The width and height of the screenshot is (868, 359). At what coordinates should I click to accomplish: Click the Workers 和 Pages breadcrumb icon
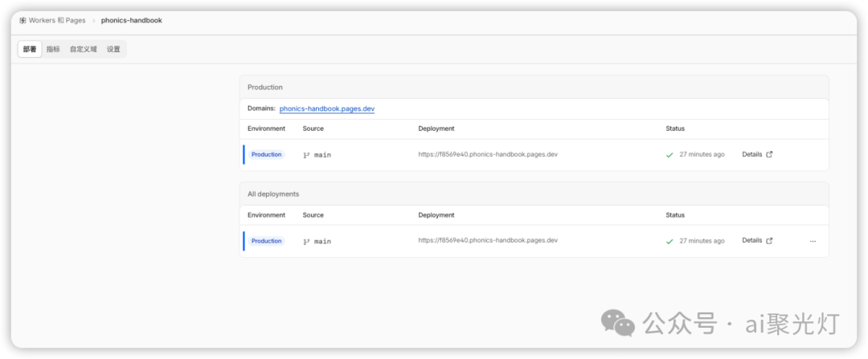(x=23, y=20)
